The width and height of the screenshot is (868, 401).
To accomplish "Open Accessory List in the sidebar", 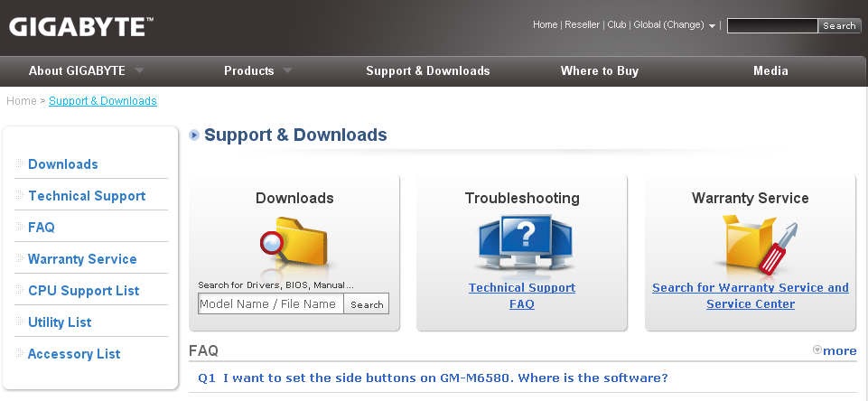I will tap(74, 354).
